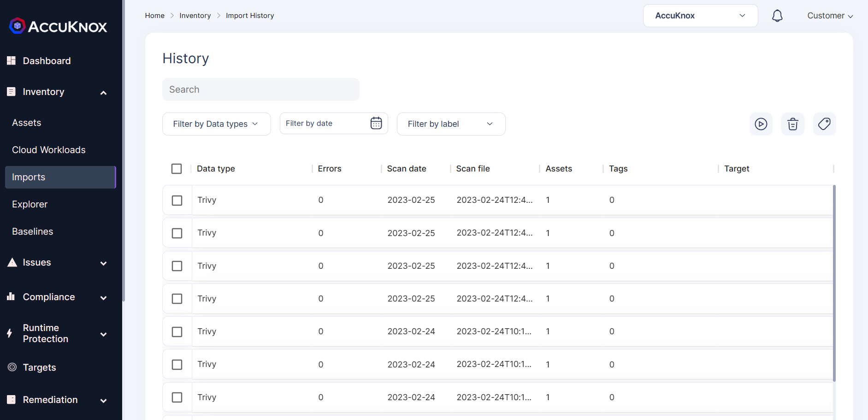Check the first Trivy row checkbox
Screen dimensions: 868x420
177,201
